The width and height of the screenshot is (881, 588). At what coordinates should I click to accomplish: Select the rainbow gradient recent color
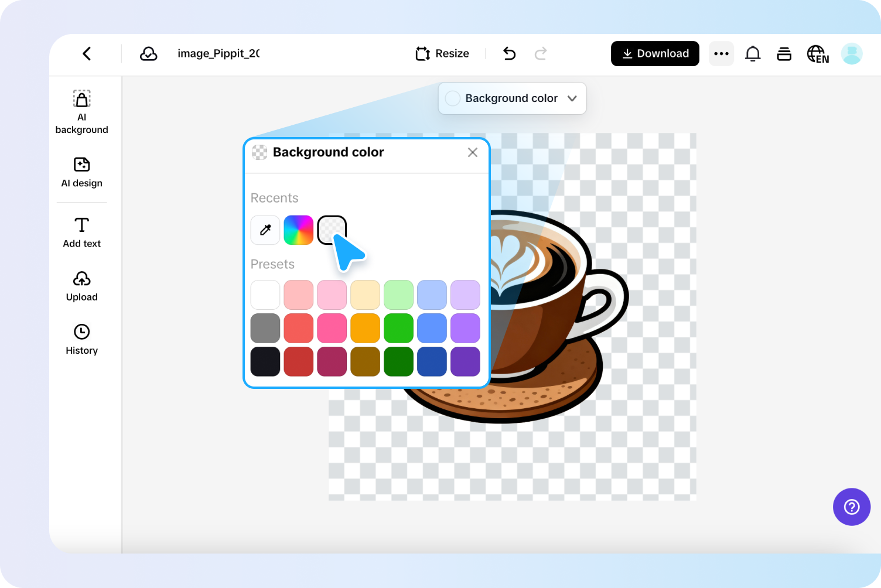pyautogui.click(x=298, y=230)
